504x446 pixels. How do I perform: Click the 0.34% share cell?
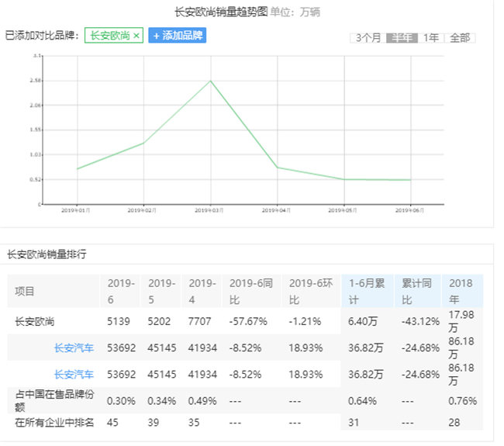162,401
